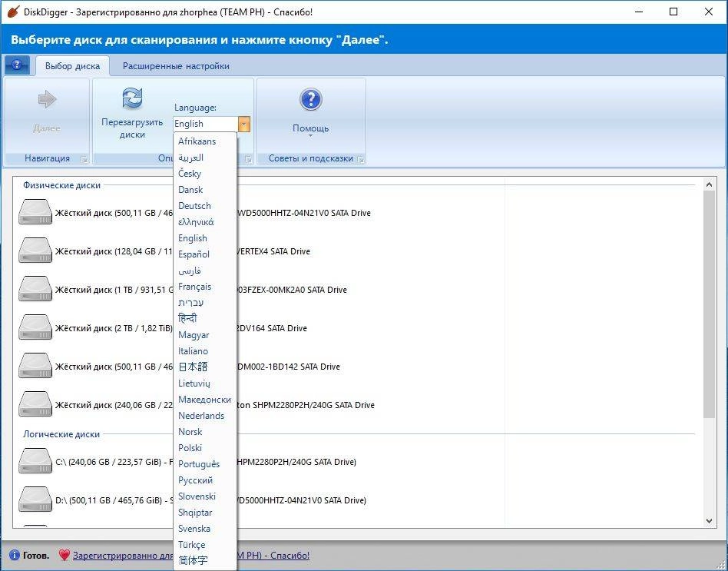728x571 pixels.
Task: Click the disk list vertical scrollbar thumb
Action: (709, 304)
